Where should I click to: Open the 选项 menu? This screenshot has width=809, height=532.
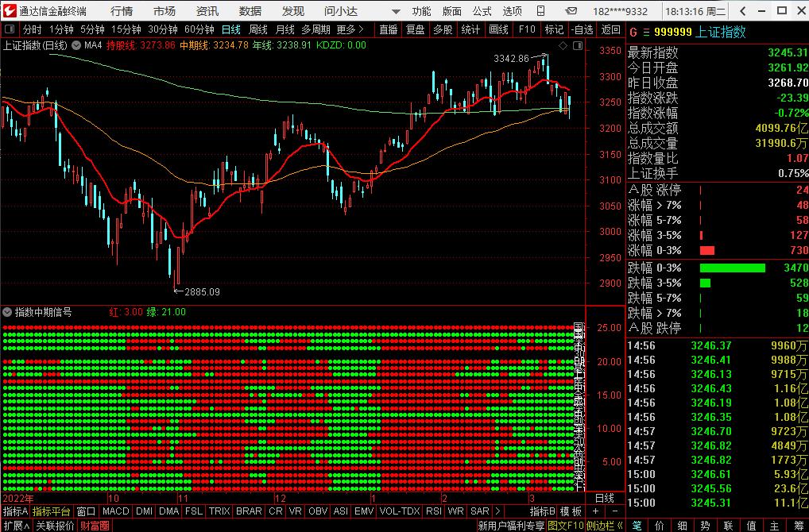coord(513,11)
